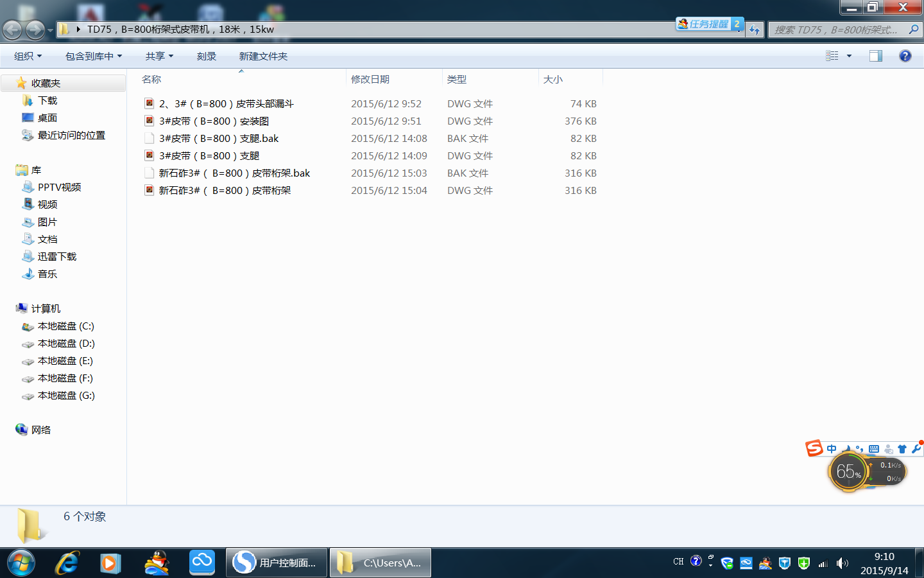Image resolution: width=924 pixels, height=578 pixels.
Task: Select 库 in the navigation pane
Action: [36, 170]
